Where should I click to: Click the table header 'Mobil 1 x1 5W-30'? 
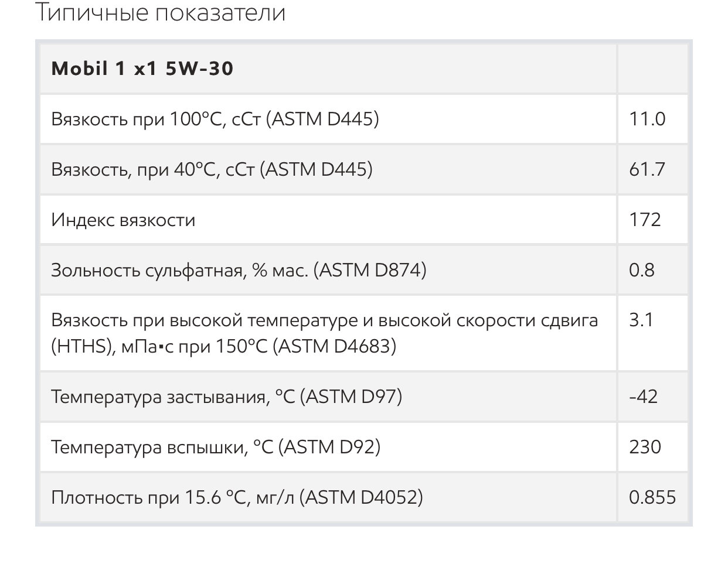142,69
